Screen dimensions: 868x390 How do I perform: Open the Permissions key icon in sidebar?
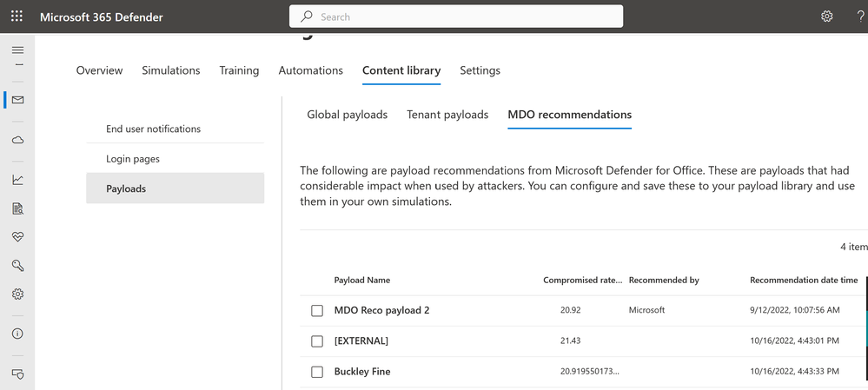tap(17, 266)
